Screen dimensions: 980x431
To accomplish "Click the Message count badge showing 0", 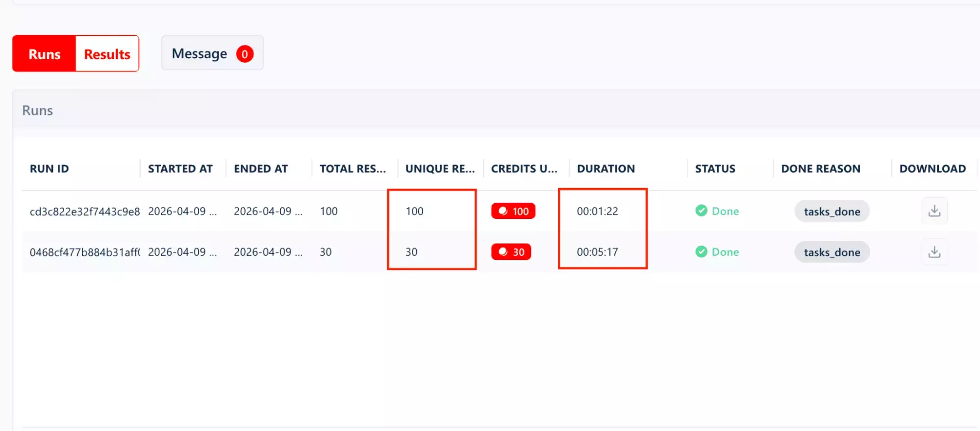I will click(x=245, y=54).
